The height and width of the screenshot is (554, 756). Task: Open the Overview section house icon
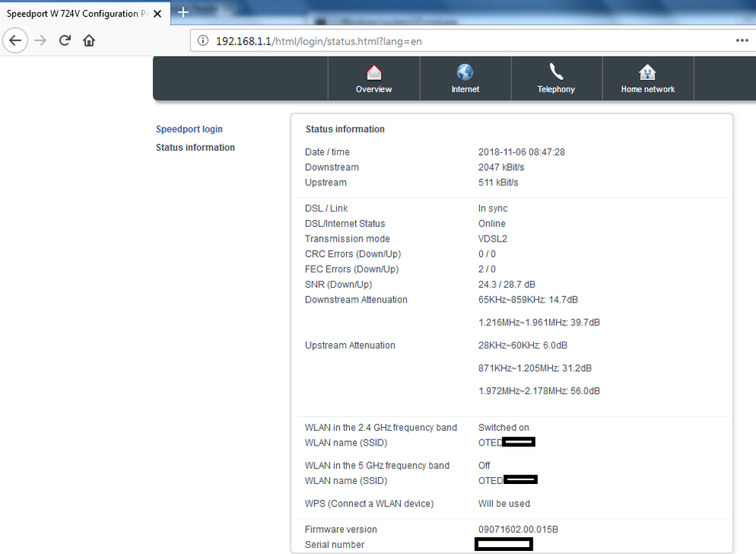point(374,72)
